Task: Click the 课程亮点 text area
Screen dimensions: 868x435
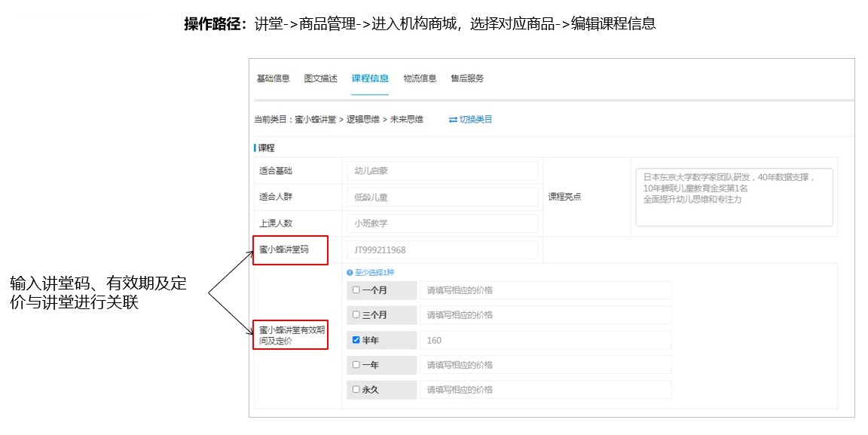Action: tap(734, 197)
